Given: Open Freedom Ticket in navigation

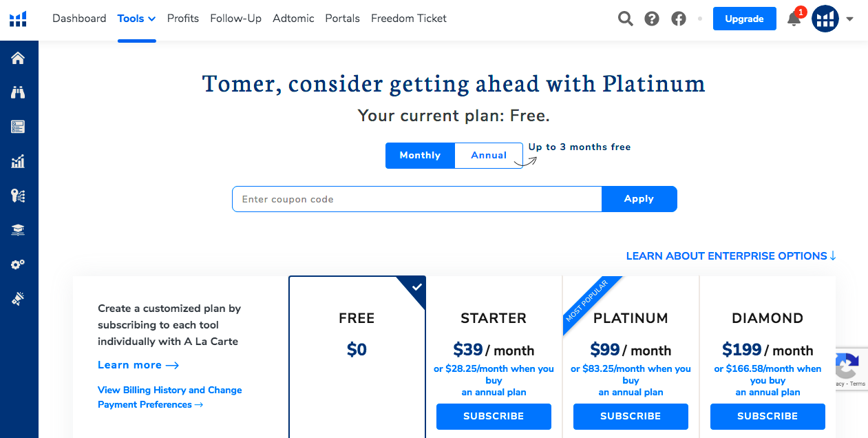Looking at the screenshot, I should click(x=409, y=19).
